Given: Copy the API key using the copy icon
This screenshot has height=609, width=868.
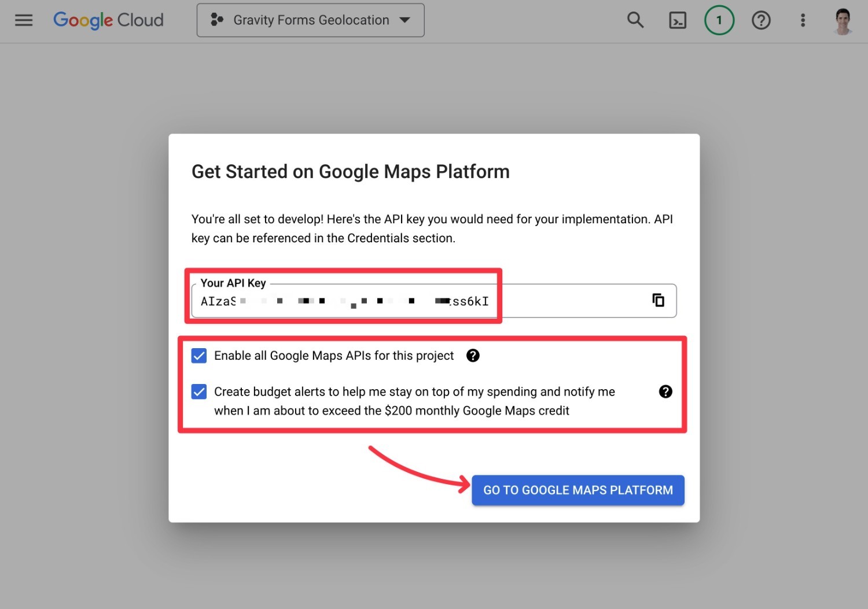Looking at the screenshot, I should (658, 300).
